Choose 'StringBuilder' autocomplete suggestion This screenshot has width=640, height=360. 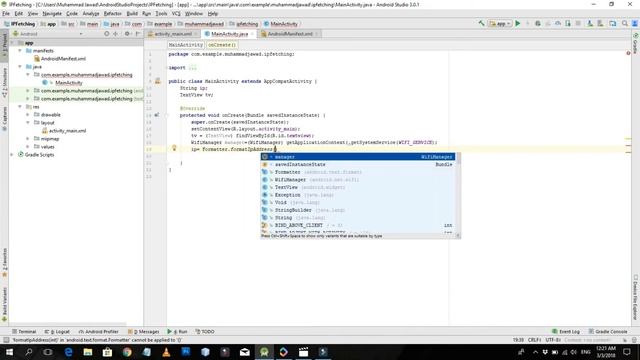click(358, 210)
